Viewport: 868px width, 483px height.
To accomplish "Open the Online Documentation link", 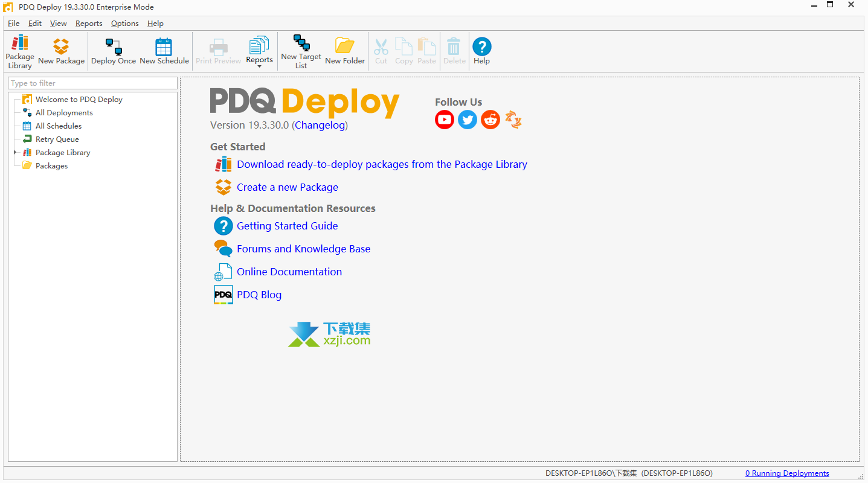I will tap(289, 272).
